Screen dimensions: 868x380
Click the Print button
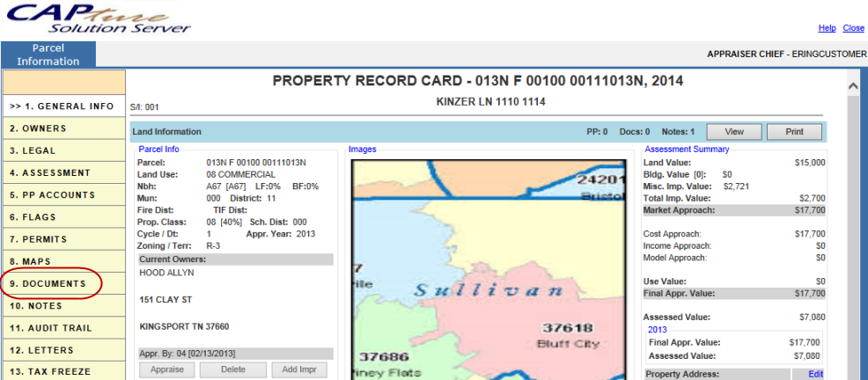tap(793, 131)
